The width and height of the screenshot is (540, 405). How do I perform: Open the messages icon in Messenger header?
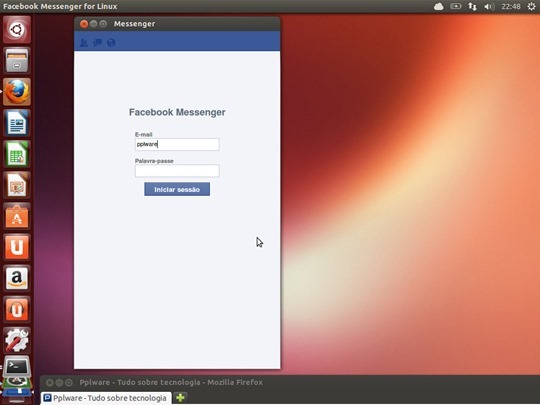click(x=97, y=43)
